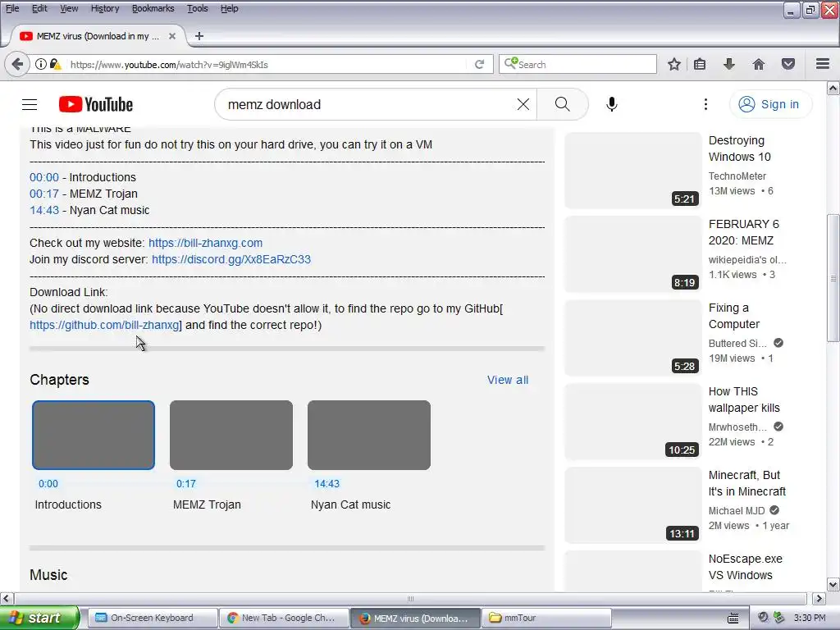Open the Help menu
The height and width of the screenshot is (630, 840).
(x=230, y=8)
